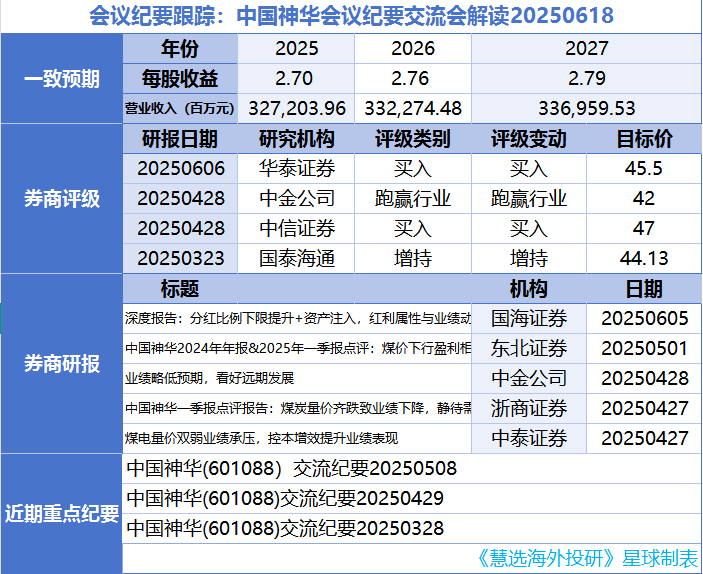Click report date 20250501
The height and width of the screenshot is (574, 703).
click(645, 348)
